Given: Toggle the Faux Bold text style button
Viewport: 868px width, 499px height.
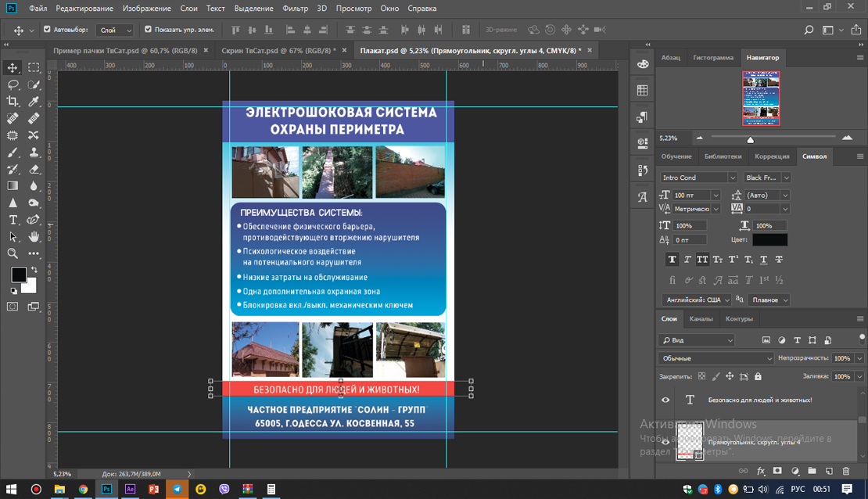Looking at the screenshot, I should click(x=672, y=260).
